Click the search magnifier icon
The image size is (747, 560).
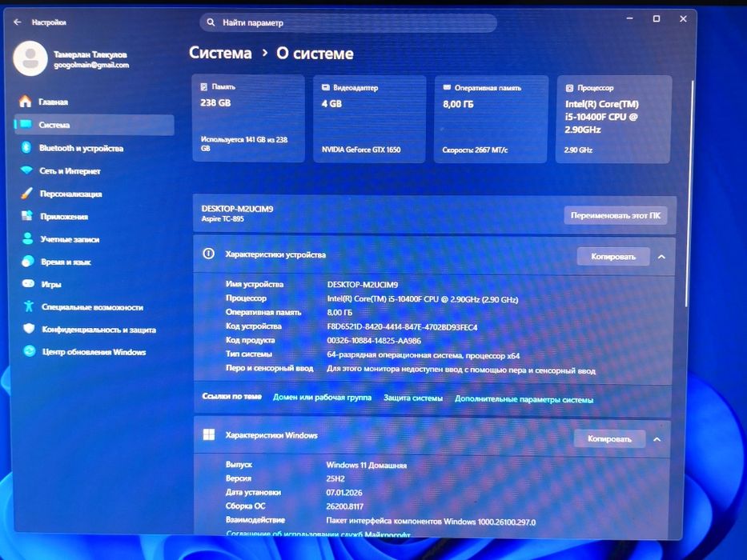tap(211, 22)
